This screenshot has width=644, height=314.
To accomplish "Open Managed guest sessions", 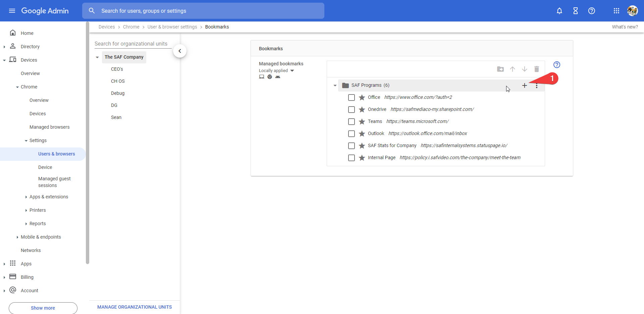I will 54,182.
